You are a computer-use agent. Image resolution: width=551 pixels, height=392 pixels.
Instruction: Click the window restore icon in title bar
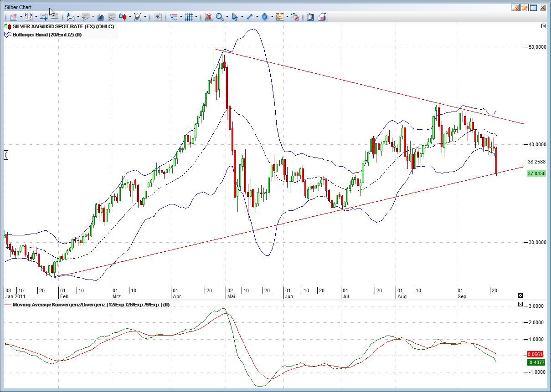pyautogui.click(x=534, y=7)
